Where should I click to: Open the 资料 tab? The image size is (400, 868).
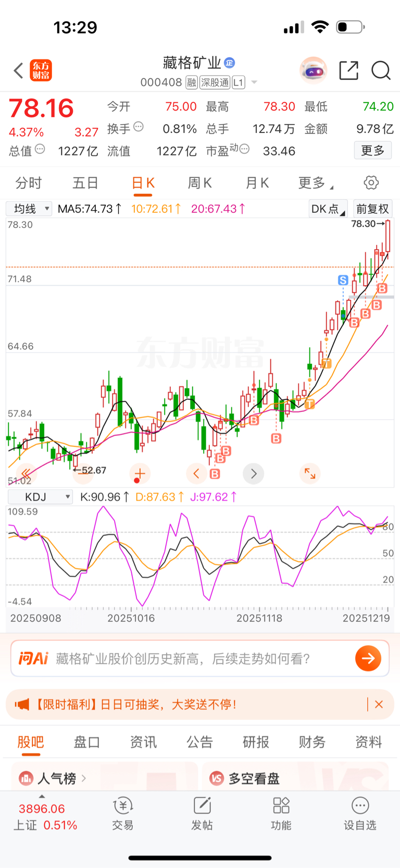(x=368, y=742)
